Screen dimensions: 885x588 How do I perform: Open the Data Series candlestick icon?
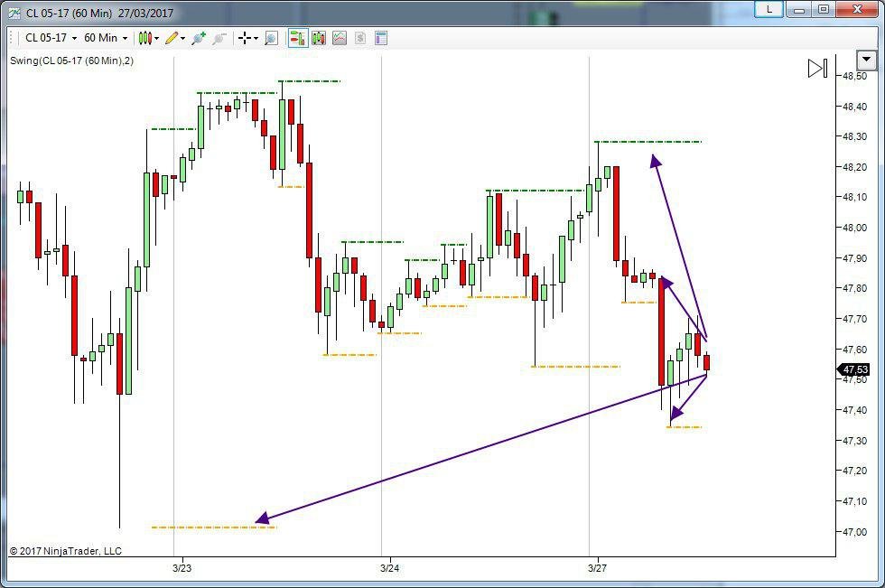pyautogui.click(x=318, y=38)
